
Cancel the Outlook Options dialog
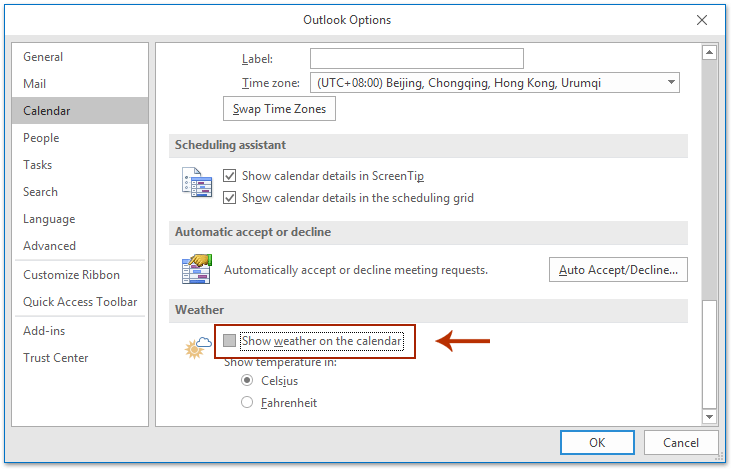(x=681, y=443)
